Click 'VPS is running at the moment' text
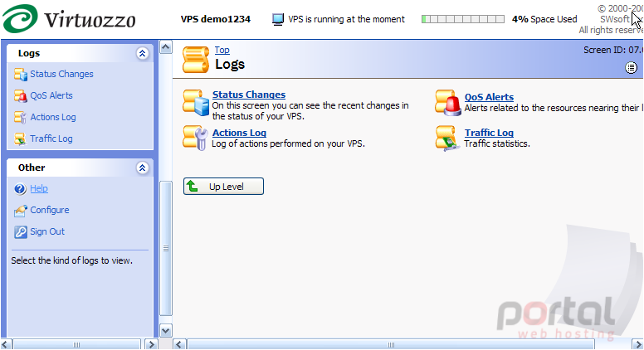The height and width of the screenshot is (350, 644). pos(346,19)
